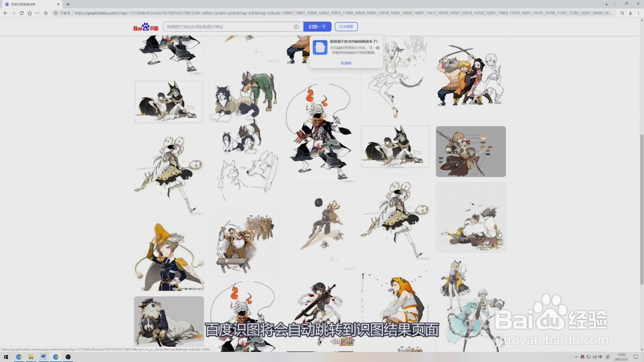Reload the current page
Screen dimensions: 644x362
[21, 13]
